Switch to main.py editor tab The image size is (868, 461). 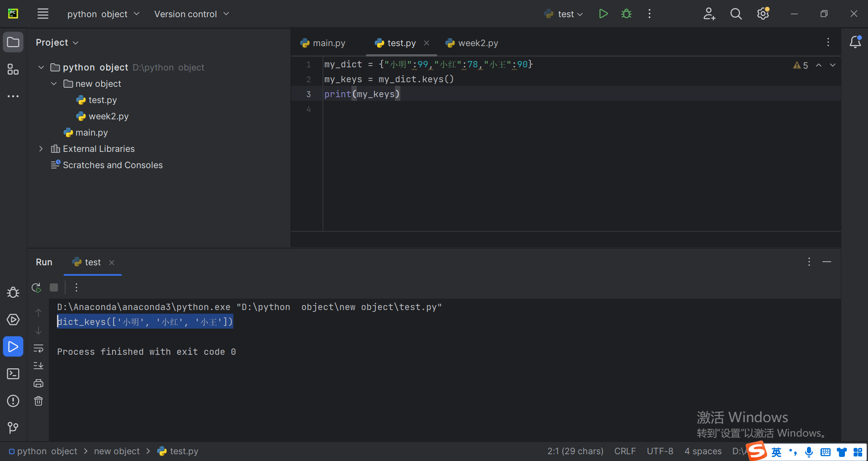pyautogui.click(x=323, y=43)
